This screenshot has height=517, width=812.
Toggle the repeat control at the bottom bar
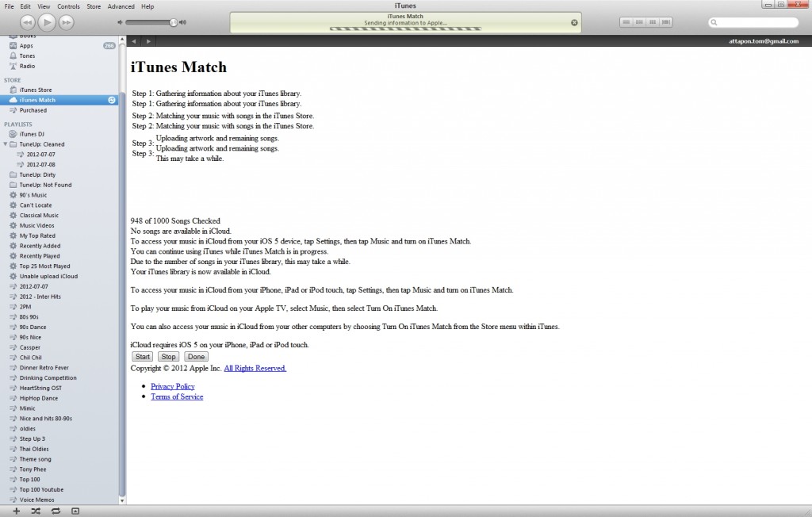click(x=54, y=511)
